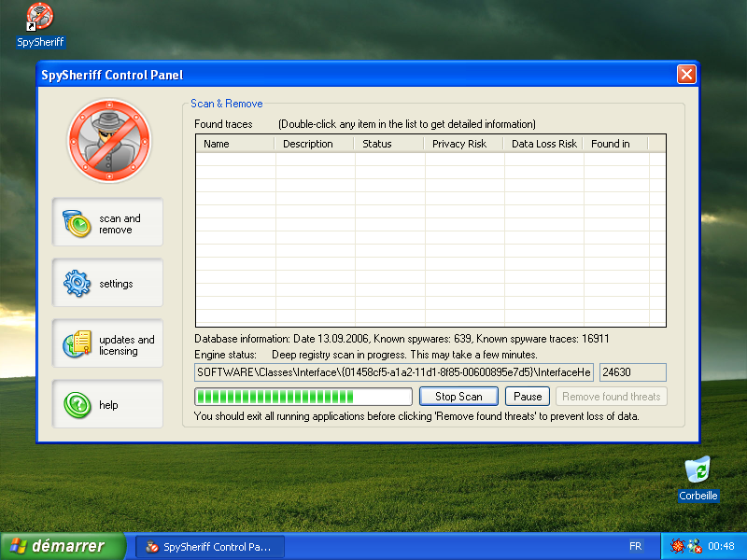Click the SpySheriff crossed-out spy logo
Viewport: 747px width, 560px height.
point(109,141)
